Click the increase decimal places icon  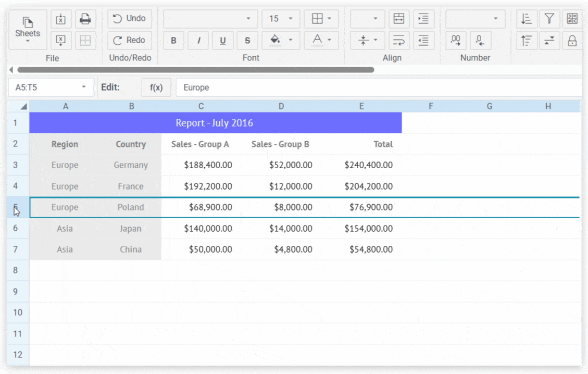pyautogui.click(x=456, y=41)
